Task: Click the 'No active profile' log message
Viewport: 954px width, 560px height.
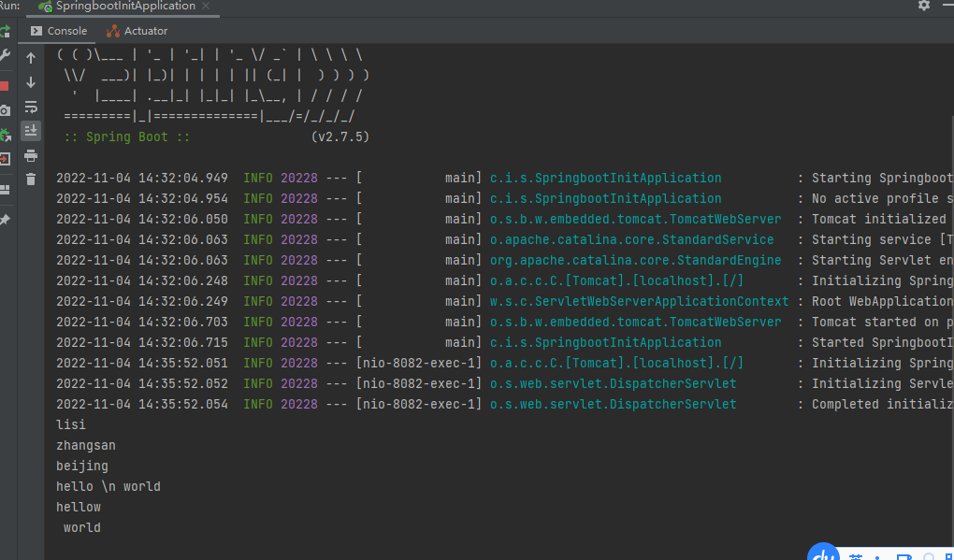Action: click(882, 199)
